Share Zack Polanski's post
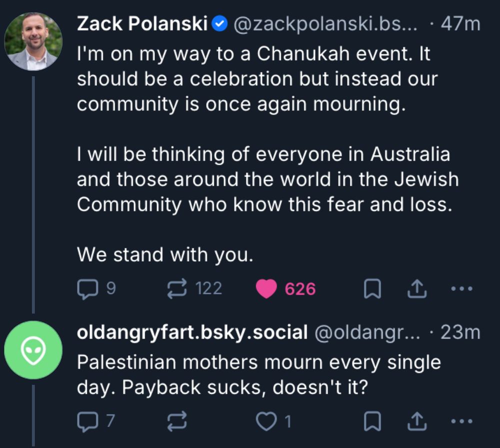 pos(417,288)
